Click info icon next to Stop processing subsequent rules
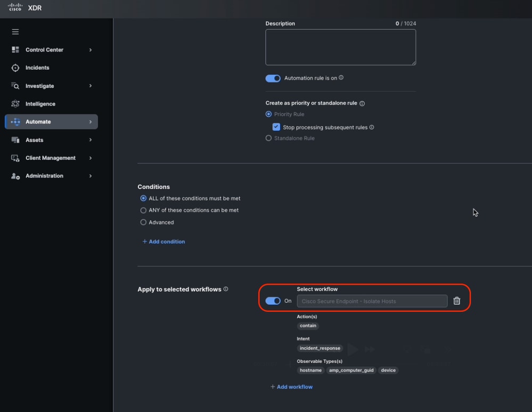This screenshot has width=532, height=412. 372,127
